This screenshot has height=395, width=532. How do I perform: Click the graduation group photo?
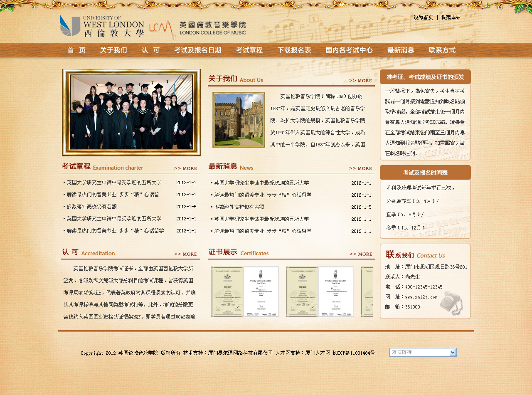[131, 113]
